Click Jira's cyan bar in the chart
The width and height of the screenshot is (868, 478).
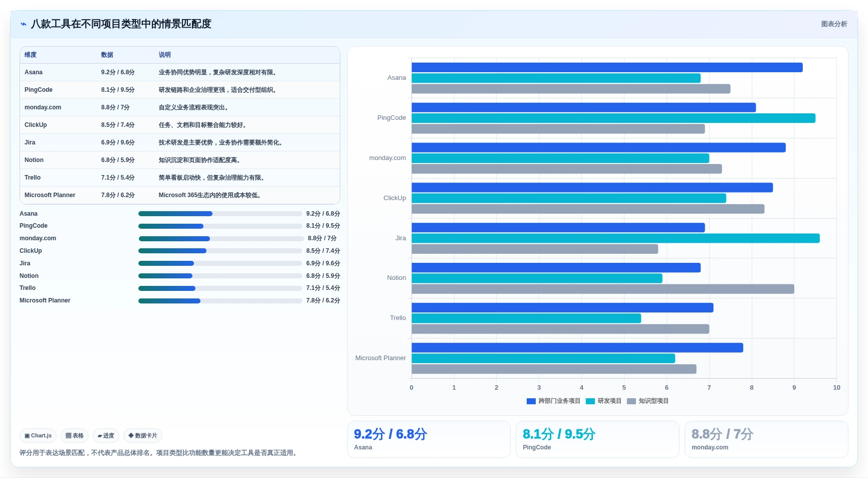pos(615,238)
